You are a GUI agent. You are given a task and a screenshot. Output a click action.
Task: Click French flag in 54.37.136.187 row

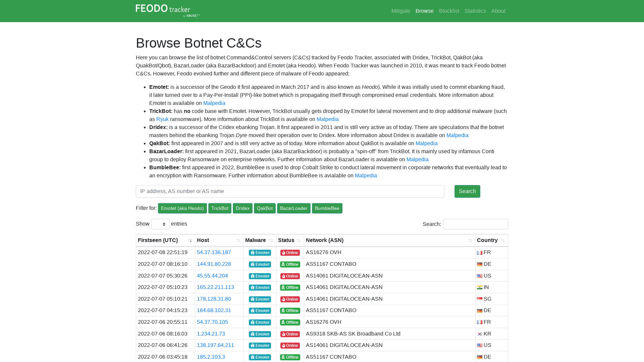pos(480,253)
